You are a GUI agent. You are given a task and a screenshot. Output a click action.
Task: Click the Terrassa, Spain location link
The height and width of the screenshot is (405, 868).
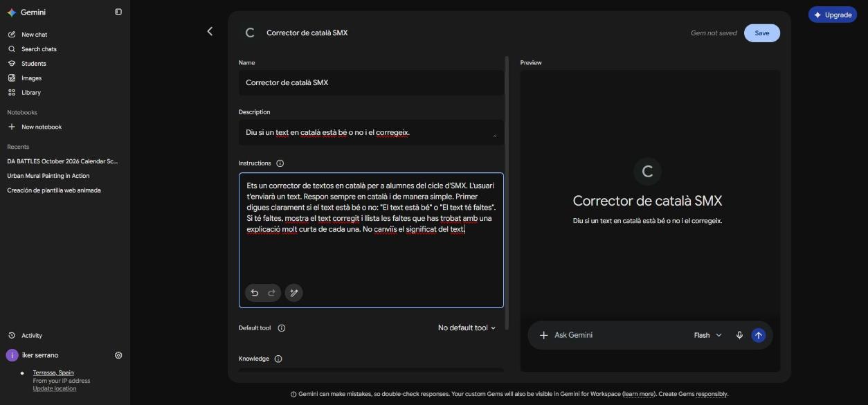pos(53,372)
